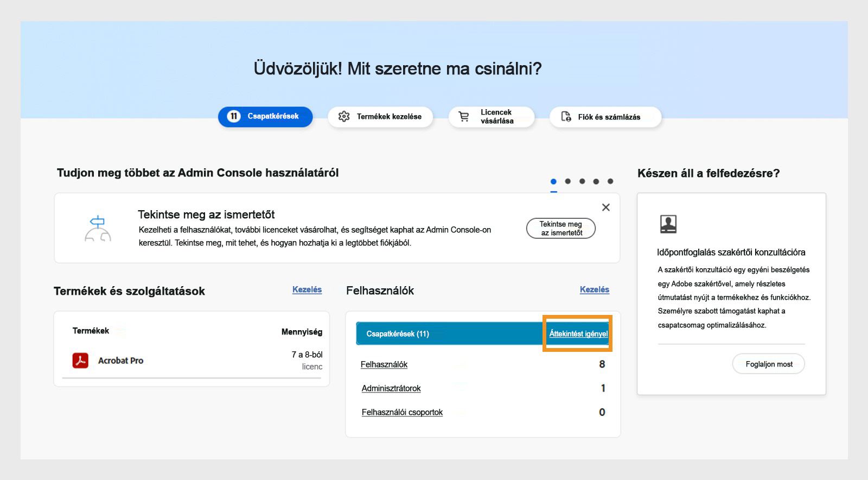Click the document icon in Fiók és számlázás

566,116
